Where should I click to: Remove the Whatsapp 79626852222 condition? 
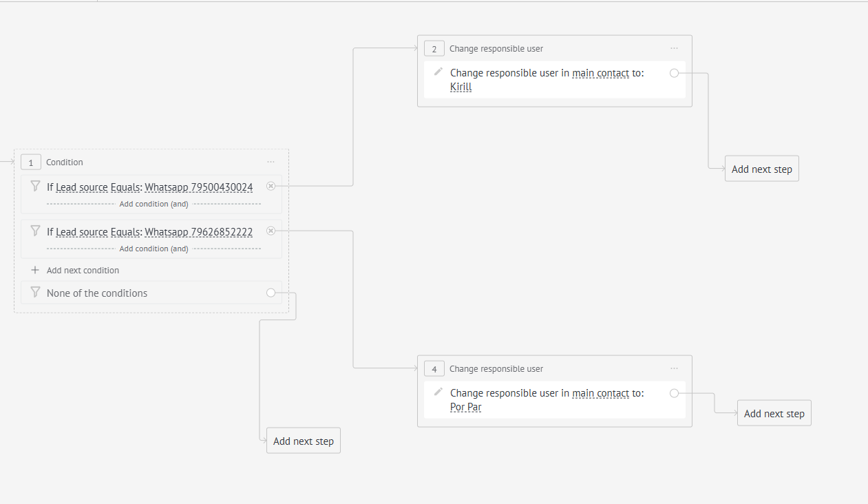point(271,231)
